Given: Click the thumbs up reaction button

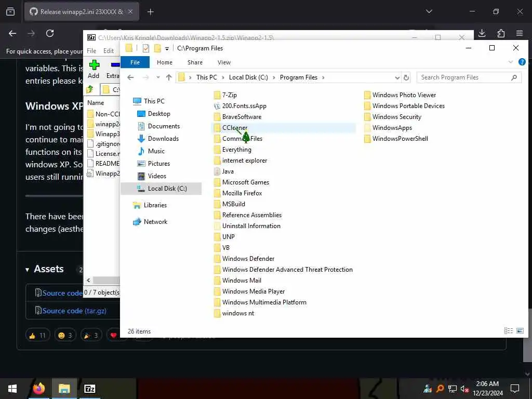Looking at the screenshot, I should tap(37, 335).
